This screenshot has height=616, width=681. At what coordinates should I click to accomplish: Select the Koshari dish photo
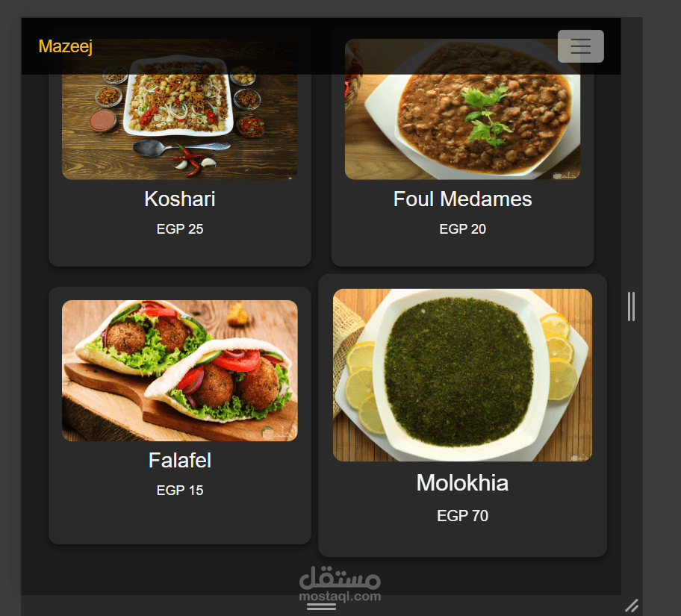pyautogui.click(x=180, y=109)
